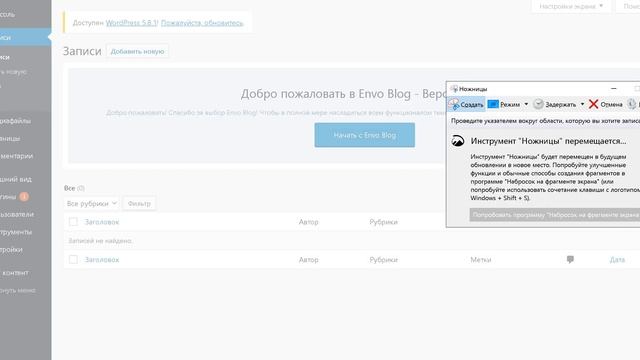The image size is (640, 360).
Task: Click the comments bubble icon in the table footer
Action: coord(570,259)
